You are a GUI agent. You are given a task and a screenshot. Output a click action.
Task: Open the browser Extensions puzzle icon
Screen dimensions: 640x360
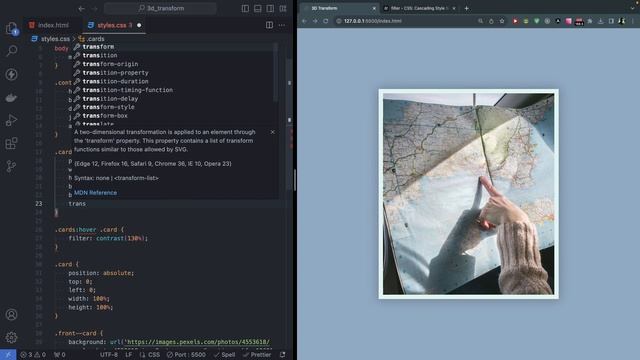(590, 21)
